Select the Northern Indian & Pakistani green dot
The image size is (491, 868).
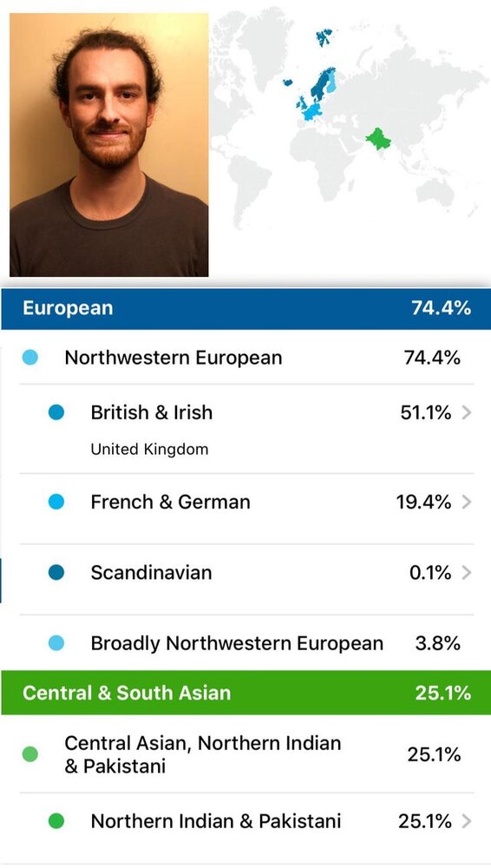coord(56,821)
